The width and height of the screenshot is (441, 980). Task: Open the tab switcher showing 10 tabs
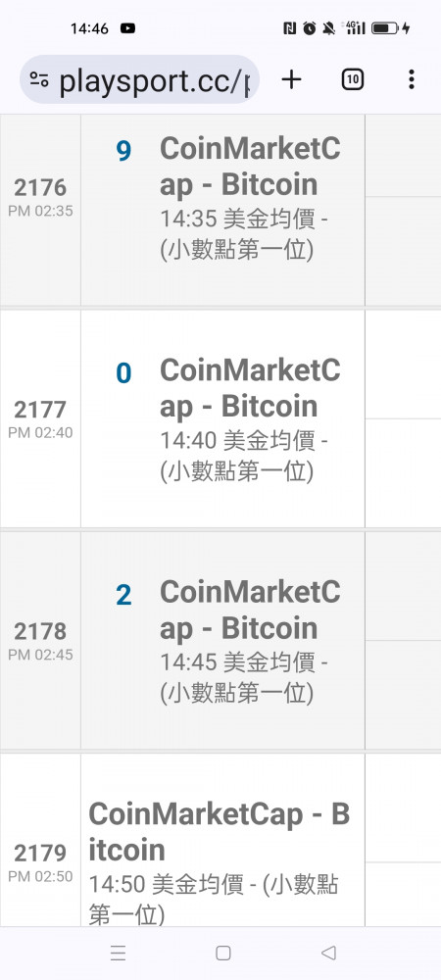tap(352, 79)
